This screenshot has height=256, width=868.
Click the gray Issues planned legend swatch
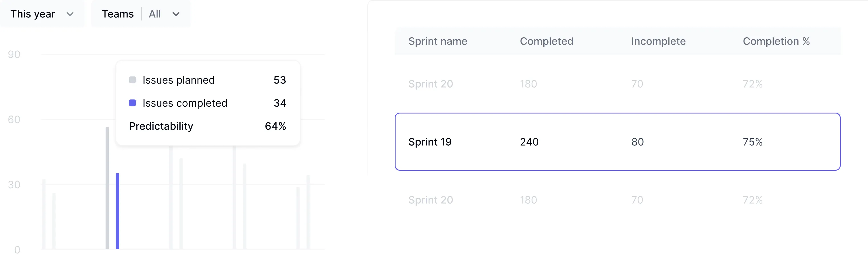click(x=132, y=80)
